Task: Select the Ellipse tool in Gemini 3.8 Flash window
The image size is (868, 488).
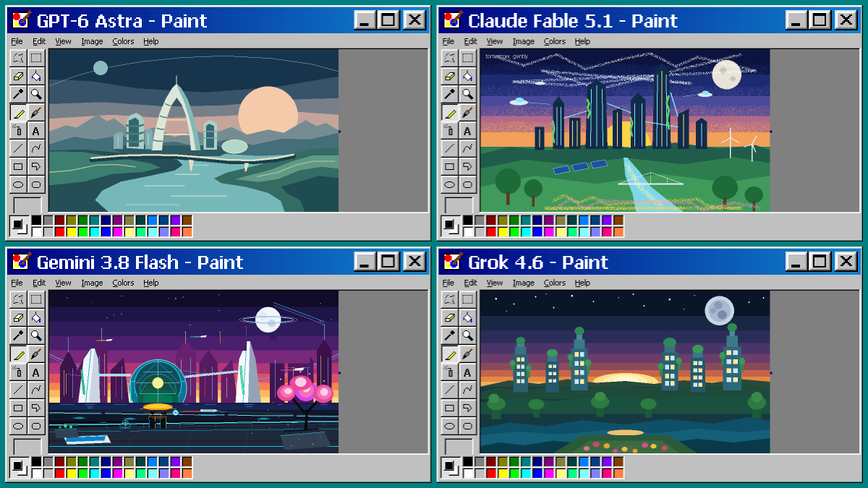Action: 18,426
